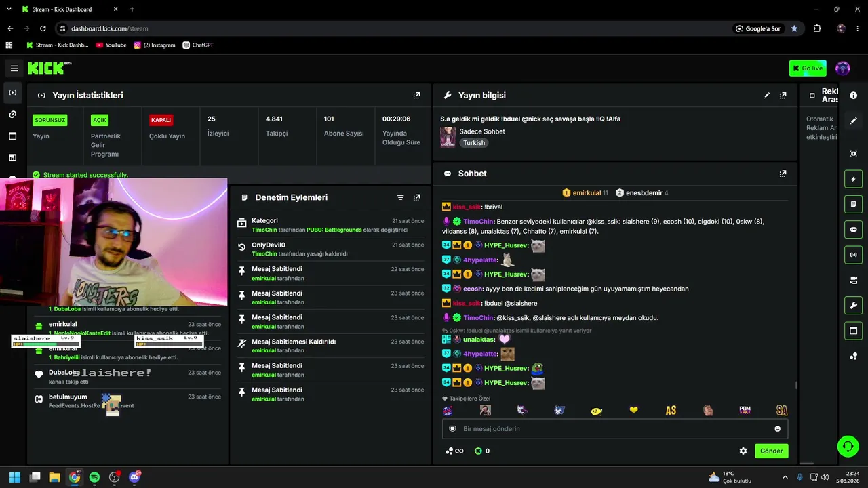Click the three-dots cluster icon in the right toolbar
868x488 pixels.
pyautogui.click(x=853, y=356)
